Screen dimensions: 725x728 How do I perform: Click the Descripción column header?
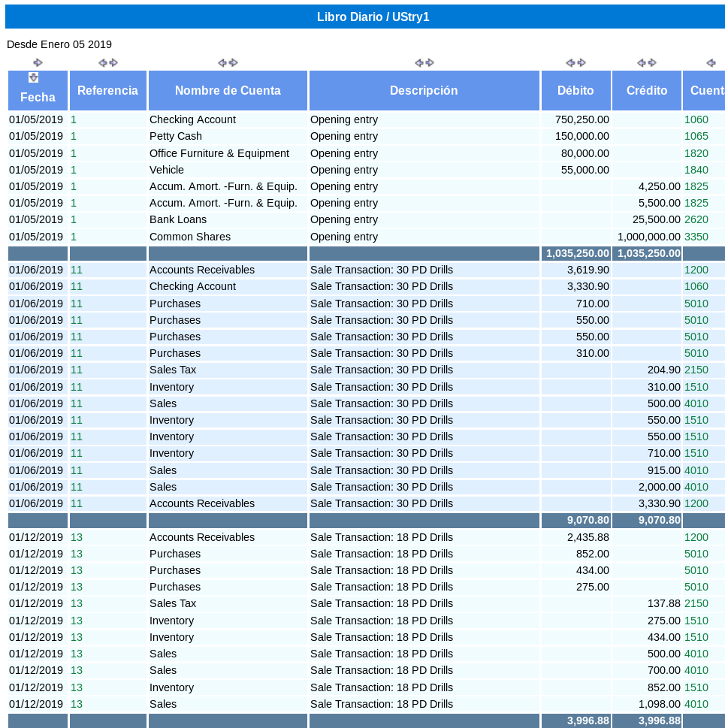click(424, 91)
